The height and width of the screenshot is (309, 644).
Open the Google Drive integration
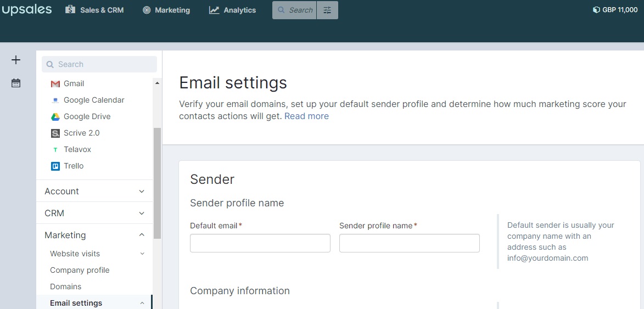81,116
